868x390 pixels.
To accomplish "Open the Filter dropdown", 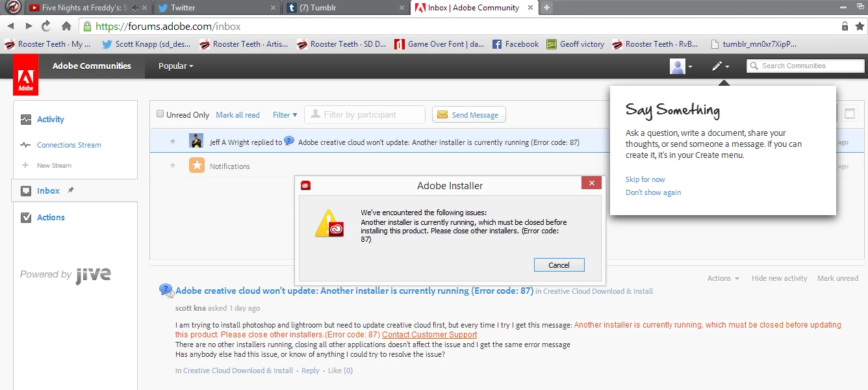I will click(285, 115).
